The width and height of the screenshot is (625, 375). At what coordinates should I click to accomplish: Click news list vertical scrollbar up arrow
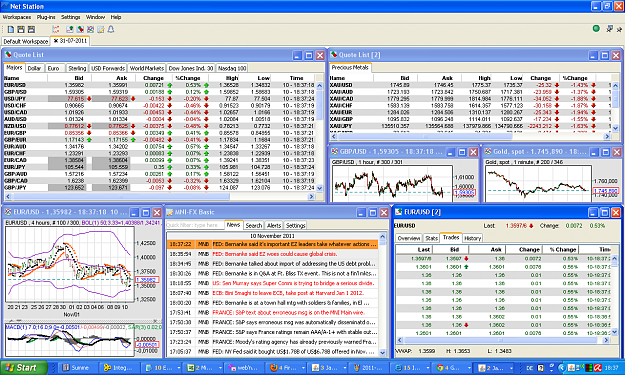(383, 237)
